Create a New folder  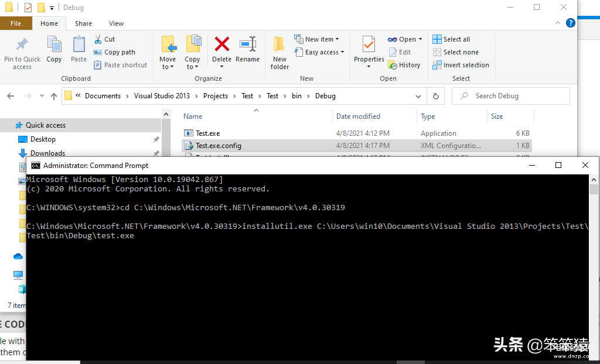pyautogui.click(x=279, y=53)
